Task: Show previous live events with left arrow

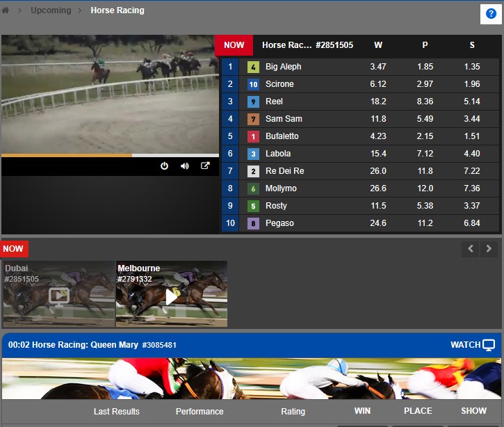Action: 471,249
